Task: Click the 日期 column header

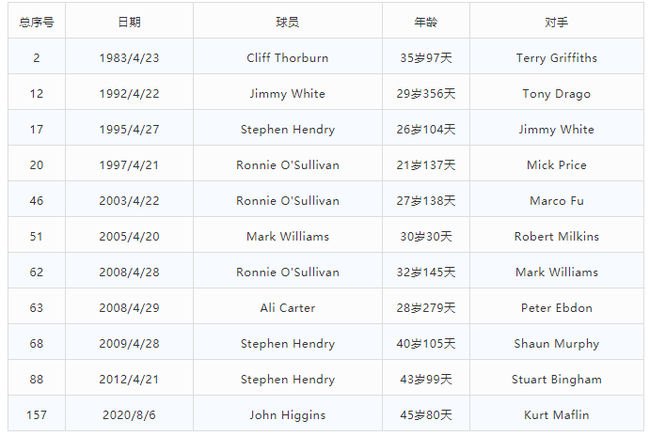Action: click(x=129, y=21)
